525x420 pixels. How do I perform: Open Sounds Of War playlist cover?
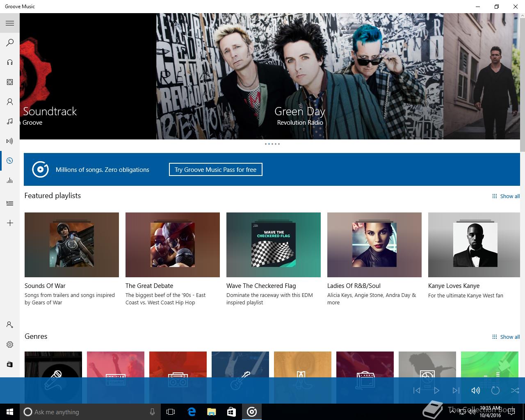tap(72, 245)
